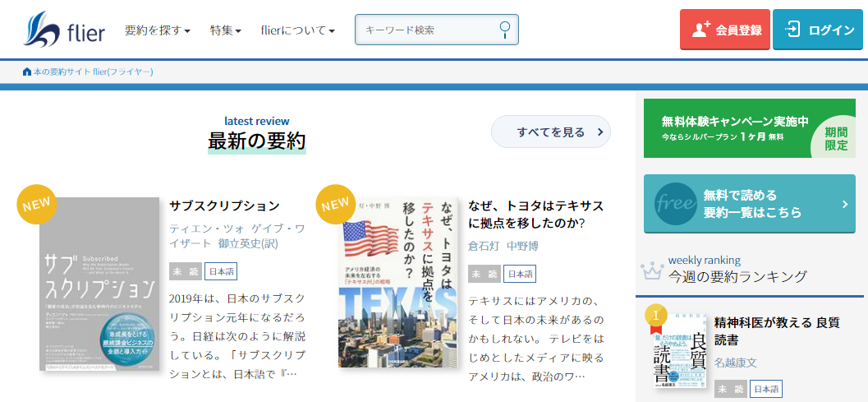
Task: Open the 無料で読める要約一覧はこちら banner
Action: 750,204
